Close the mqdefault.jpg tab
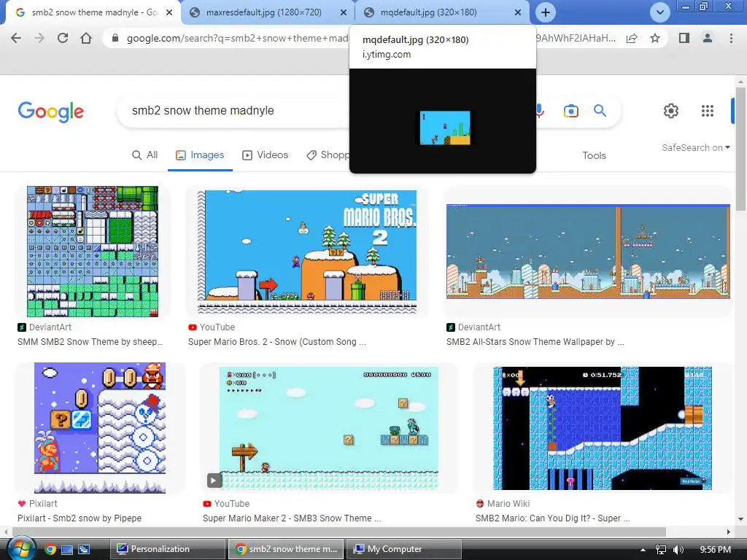The width and height of the screenshot is (747, 560). point(518,13)
